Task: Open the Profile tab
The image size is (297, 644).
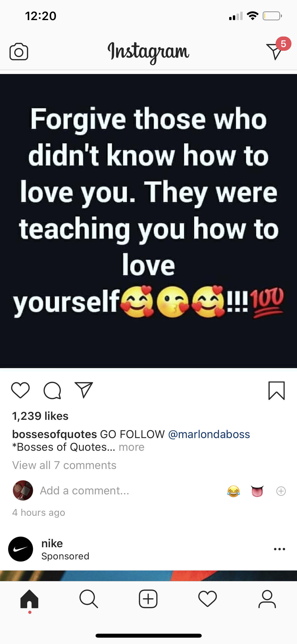Action: [x=267, y=599]
